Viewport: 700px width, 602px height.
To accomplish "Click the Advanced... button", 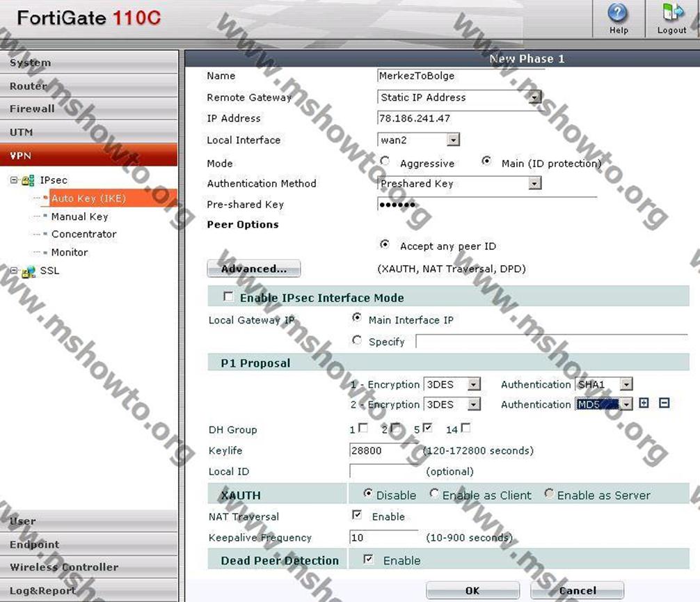I will (253, 269).
